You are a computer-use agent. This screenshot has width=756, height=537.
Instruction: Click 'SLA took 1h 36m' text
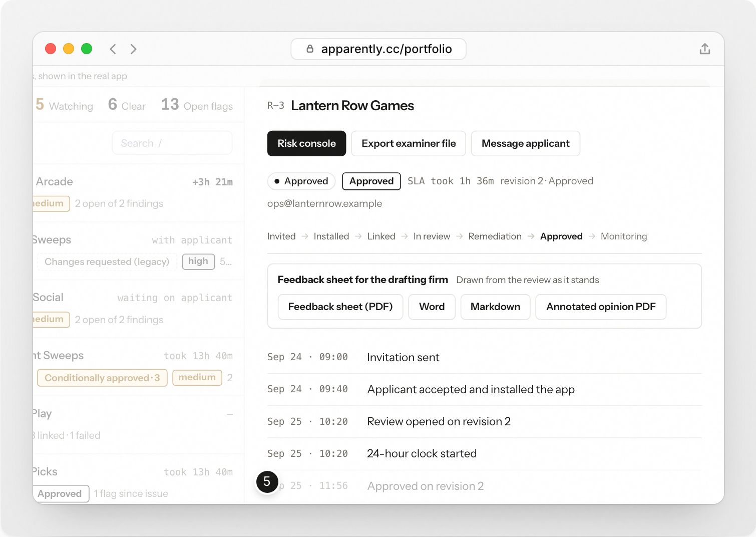coord(451,181)
